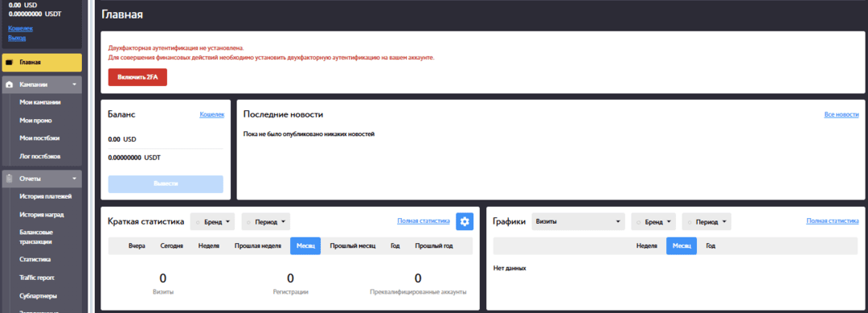This screenshot has width=868, height=313.
Task: Select the Месяц tab in Краткая статистика
Action: [x=305, y=246]
